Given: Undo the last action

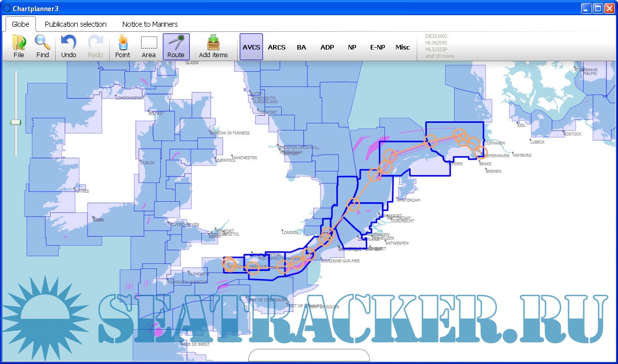Looking at the screenshot, I should pos(69,47).
